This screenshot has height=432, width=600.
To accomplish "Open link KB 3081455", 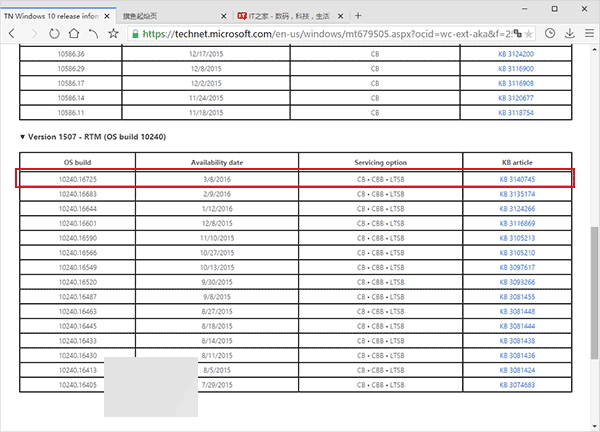I will tap(517, 297).
